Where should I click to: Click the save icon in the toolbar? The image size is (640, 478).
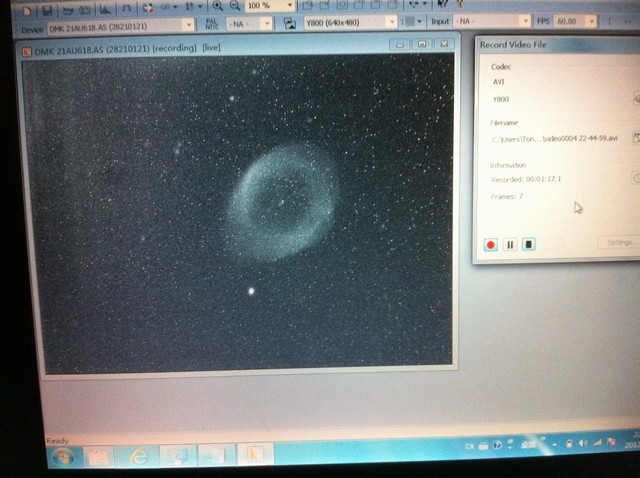49,8
